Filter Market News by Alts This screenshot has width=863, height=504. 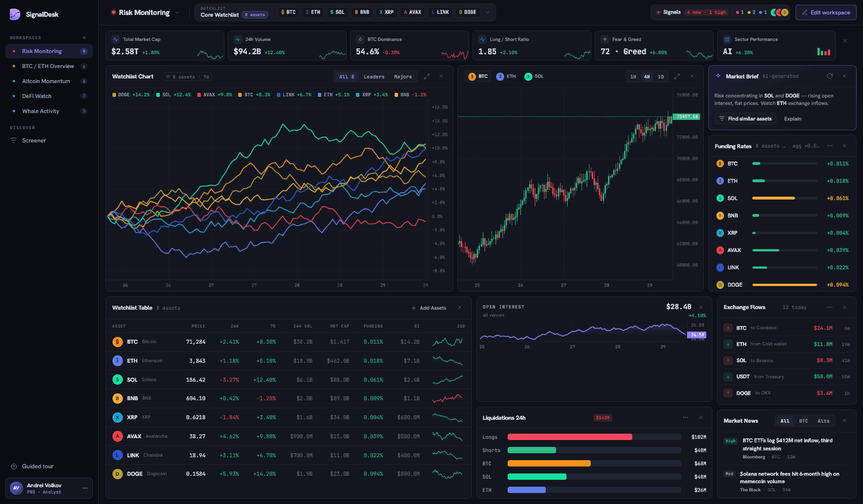[823, 421]
